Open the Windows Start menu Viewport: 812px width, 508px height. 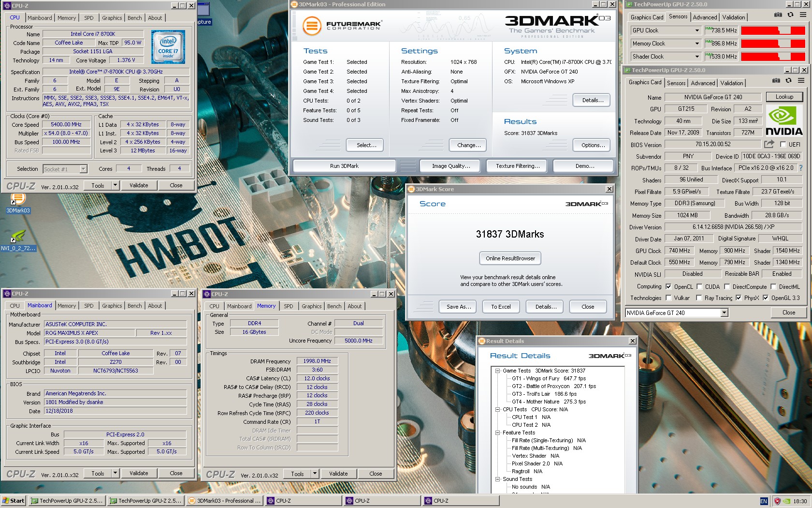pyautogui.click(x=13, y=501)
